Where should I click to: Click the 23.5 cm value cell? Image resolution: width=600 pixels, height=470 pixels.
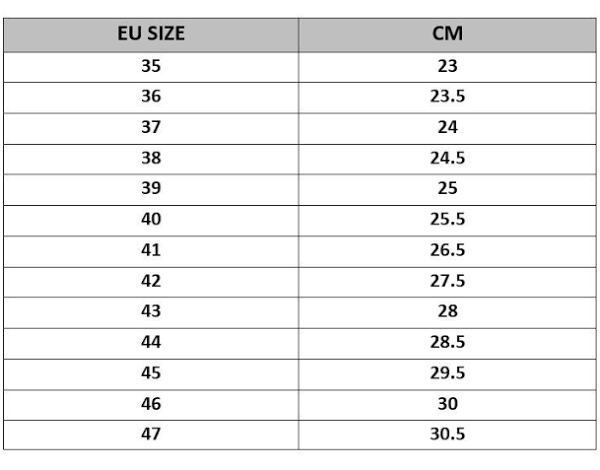pos(447,97)
